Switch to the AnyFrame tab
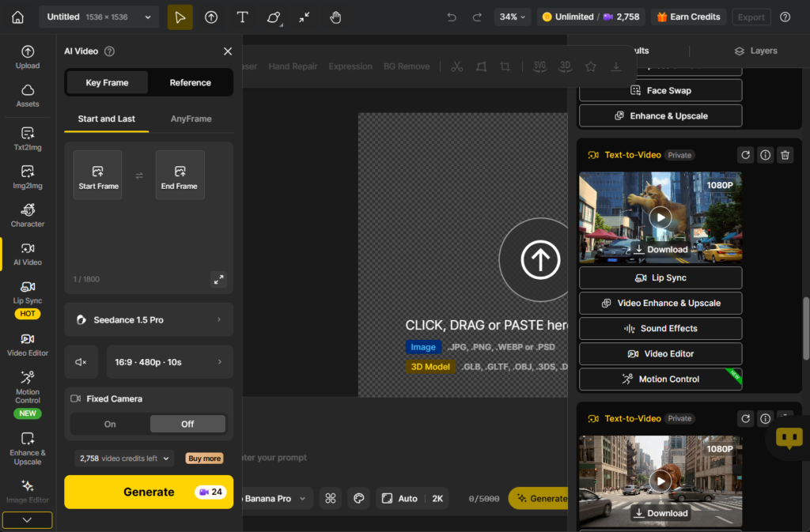This screenshot has width=810, height=532. (x=191, y=119)
